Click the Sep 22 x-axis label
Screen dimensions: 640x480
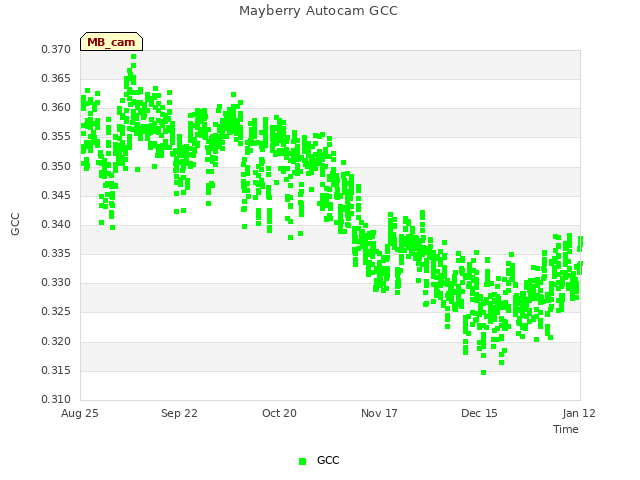pyautogui.click(x=179, y=413)
